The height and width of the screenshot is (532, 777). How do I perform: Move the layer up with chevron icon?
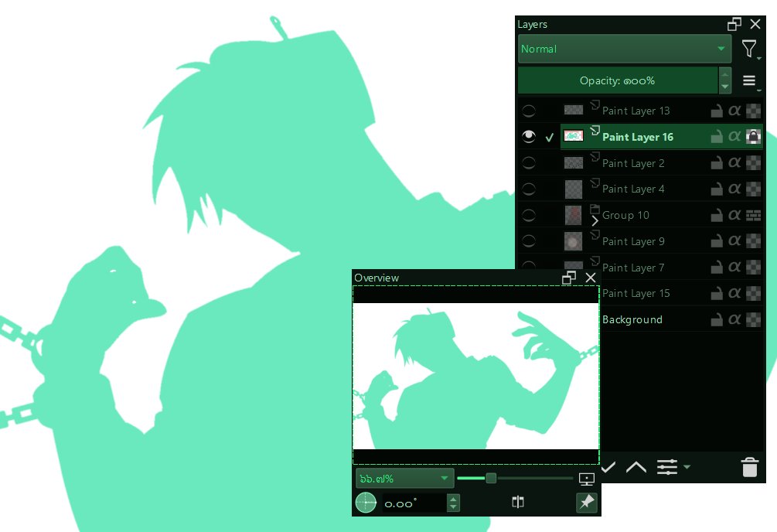tap(636, 467)
